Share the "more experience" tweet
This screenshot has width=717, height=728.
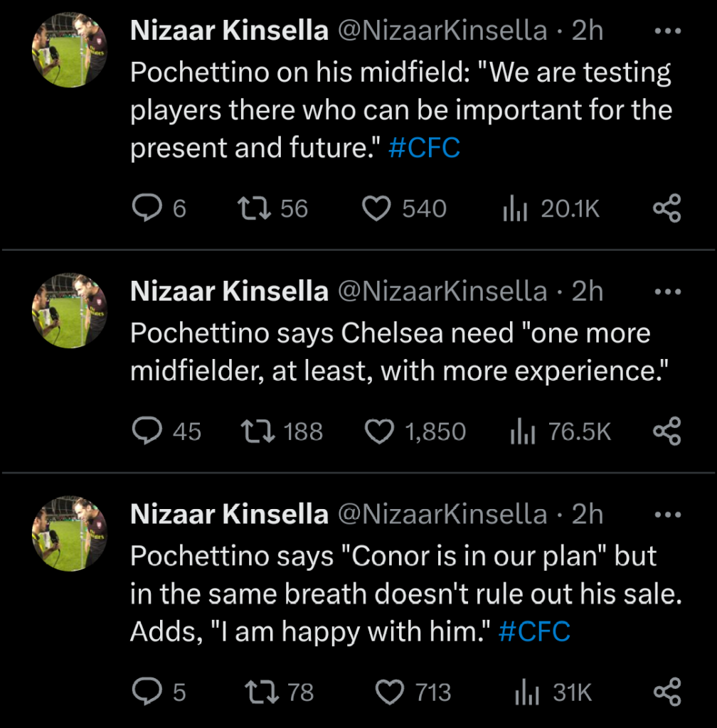[666, 432]
